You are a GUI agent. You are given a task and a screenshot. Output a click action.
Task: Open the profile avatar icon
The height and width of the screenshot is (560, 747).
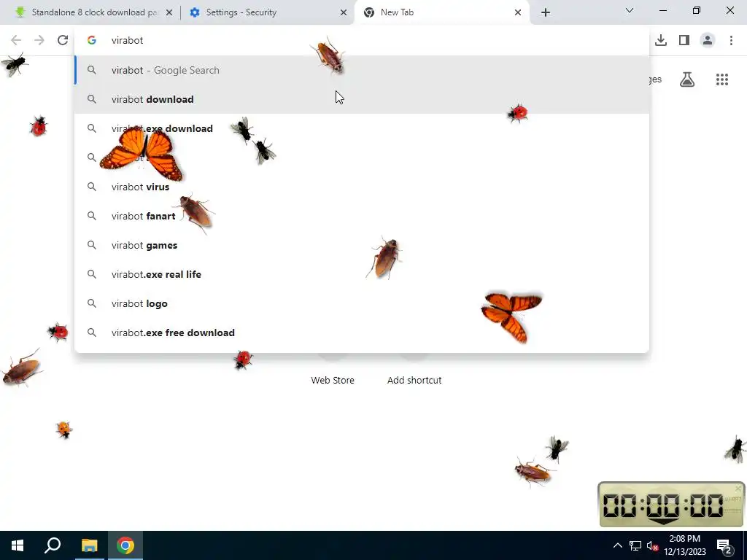coord(708,40)
